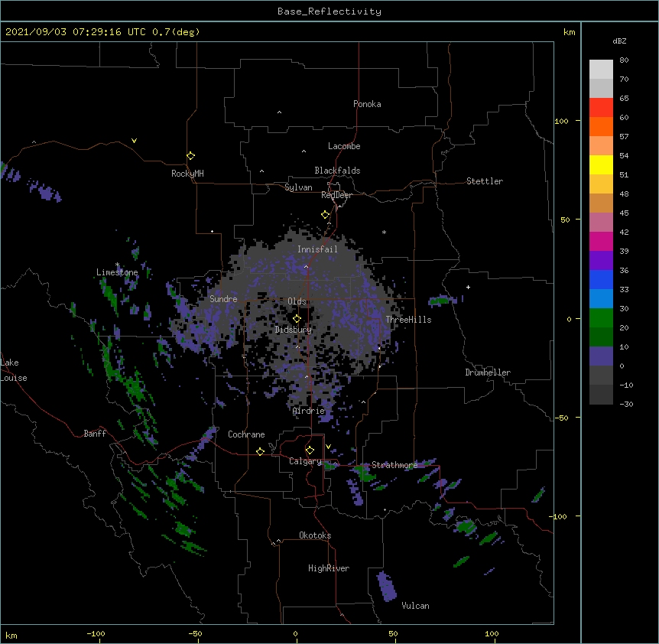Image resolution: width=659 pixels, height=644 pixels.
Task: Click the RockyMH label
Action: [x=187, y=174]
